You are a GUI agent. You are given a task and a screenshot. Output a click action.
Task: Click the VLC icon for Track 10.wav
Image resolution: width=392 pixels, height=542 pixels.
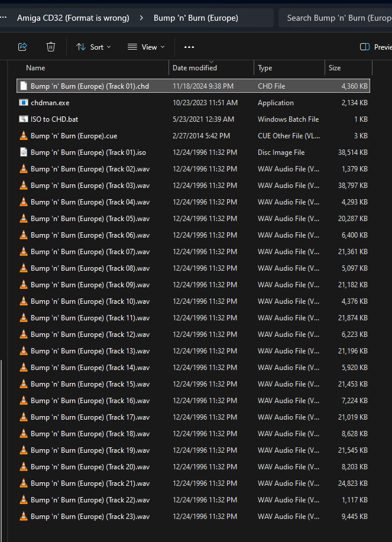(x=24, y=301)
